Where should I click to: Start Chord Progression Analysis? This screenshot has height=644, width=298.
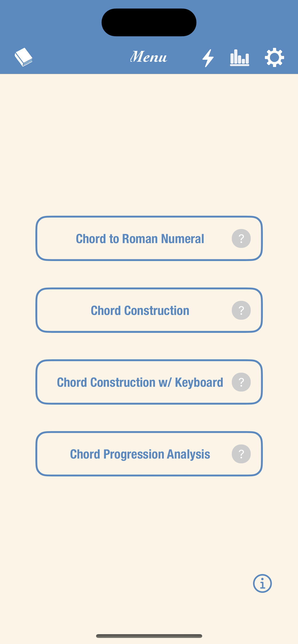(x=149, y=454)
